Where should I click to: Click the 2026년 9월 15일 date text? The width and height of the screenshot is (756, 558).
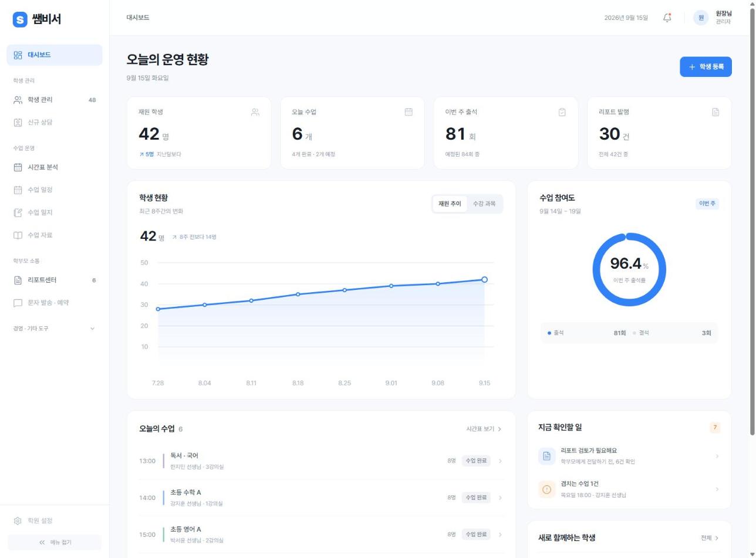[x=626, y=18]
